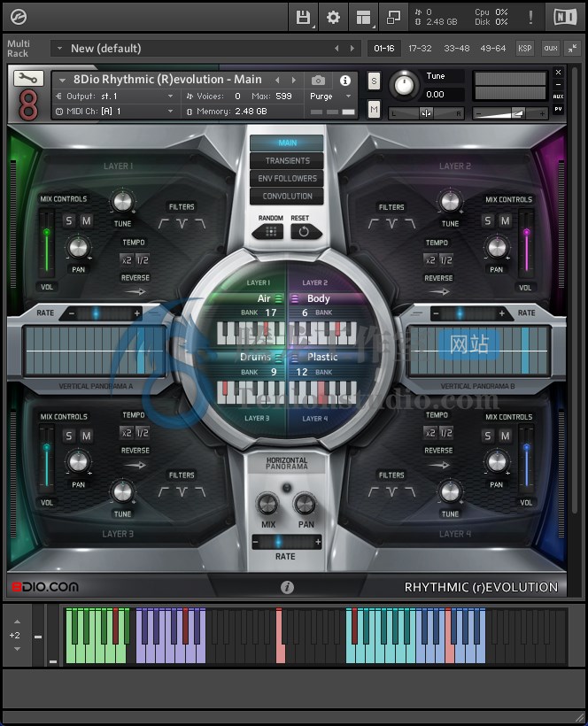Image resolution: width=588 pixels, height=726 pixels.
Task: Shift keyboard octave up arrow
Action: [17, 622]
